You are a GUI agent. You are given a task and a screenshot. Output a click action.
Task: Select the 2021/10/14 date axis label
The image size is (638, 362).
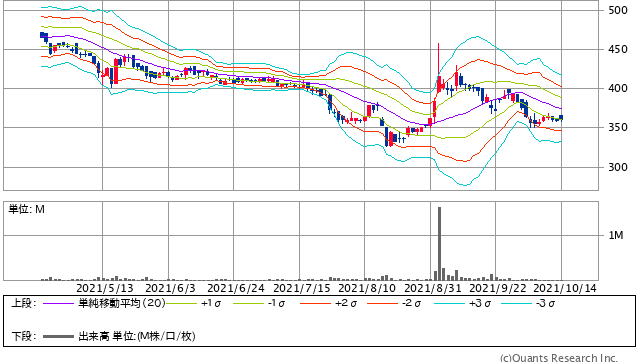point(565,288)
